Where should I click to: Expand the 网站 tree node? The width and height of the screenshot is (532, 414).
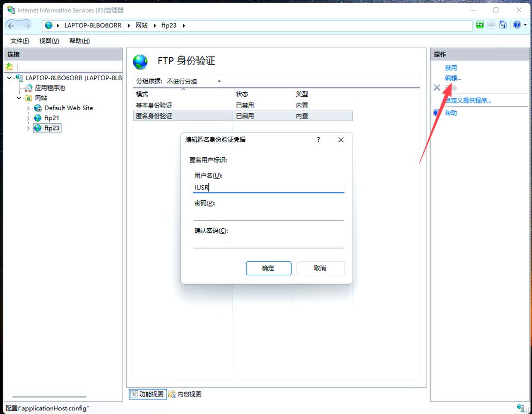tap(19, 98)
